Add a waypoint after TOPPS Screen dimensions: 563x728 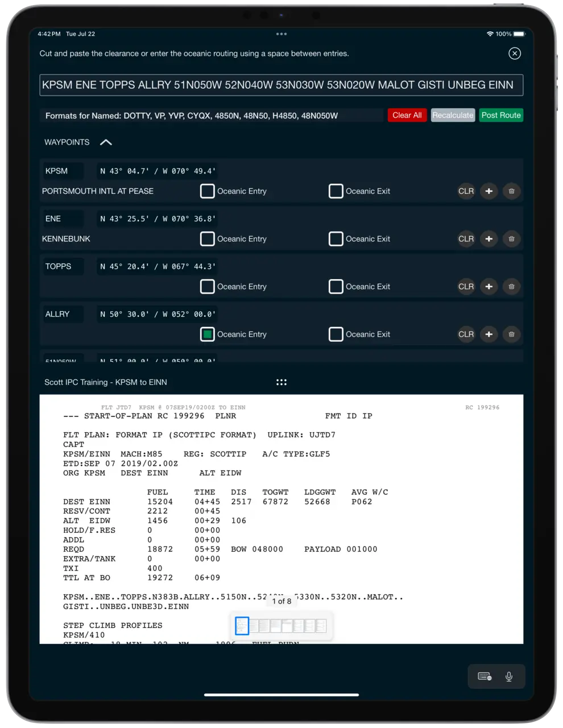(489, 287)
